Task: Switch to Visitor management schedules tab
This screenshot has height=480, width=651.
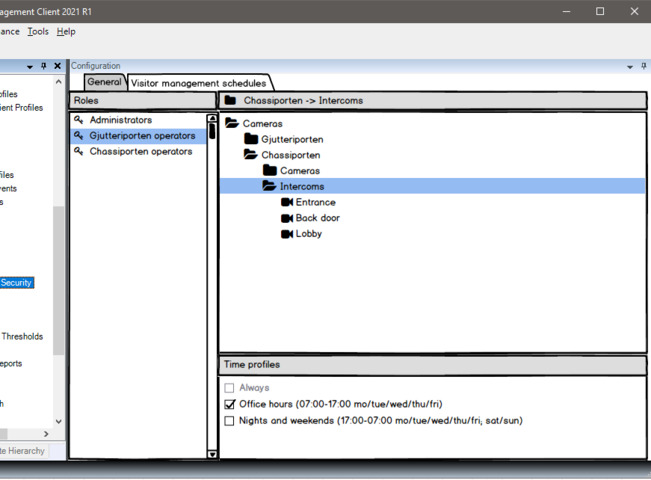Action: pyautogui.click(x=199, y=83)
